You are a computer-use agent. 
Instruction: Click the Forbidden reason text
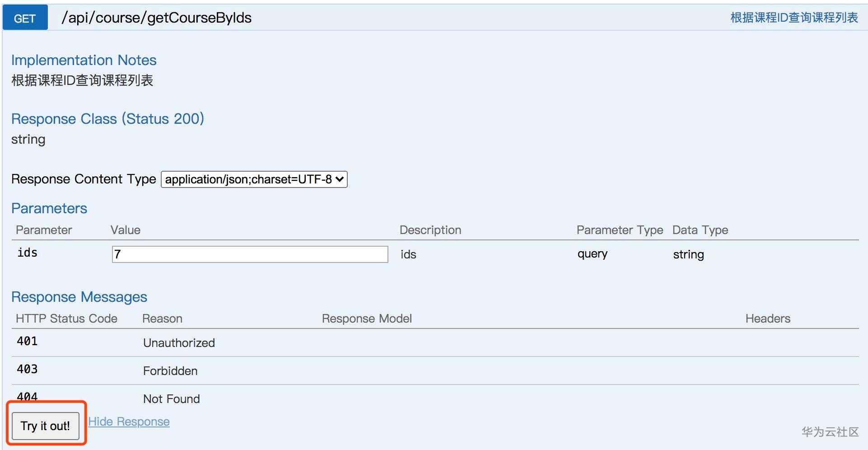[x=170, y=371]
